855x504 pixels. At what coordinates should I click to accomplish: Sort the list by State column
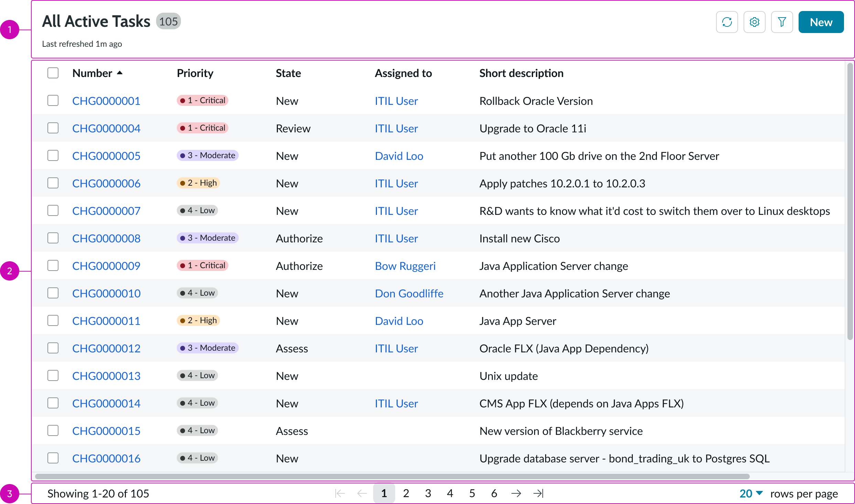[288, 73]
